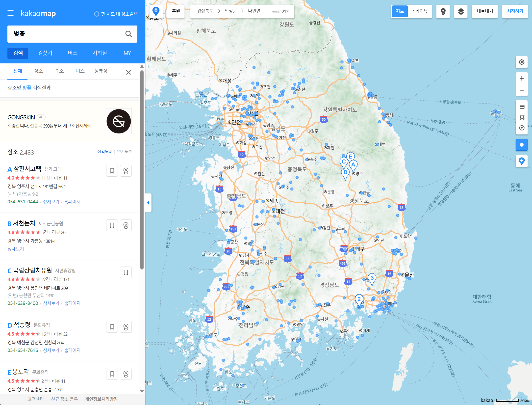This screenshot has width=532, height=405.
Task: Switch to the 길찾기 tab
Action: pos(45,53)
